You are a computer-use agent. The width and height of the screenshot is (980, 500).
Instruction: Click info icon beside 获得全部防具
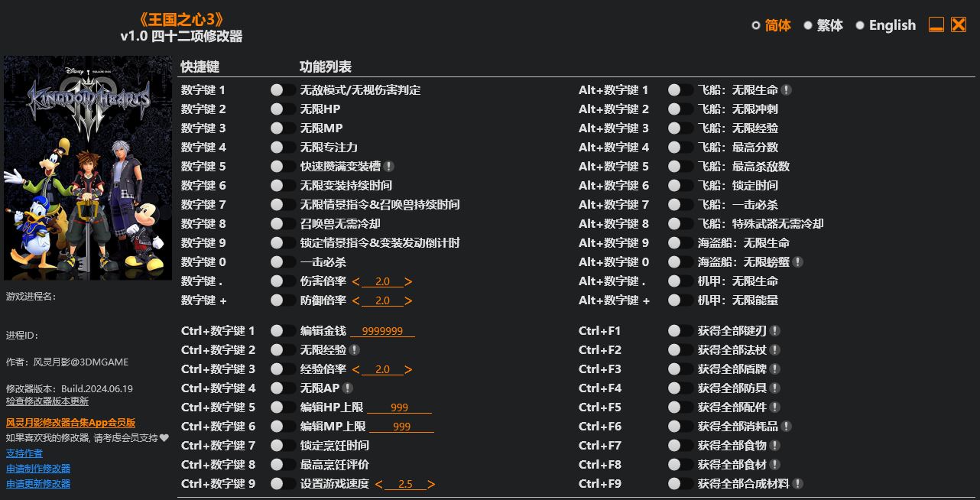[775, 388]
